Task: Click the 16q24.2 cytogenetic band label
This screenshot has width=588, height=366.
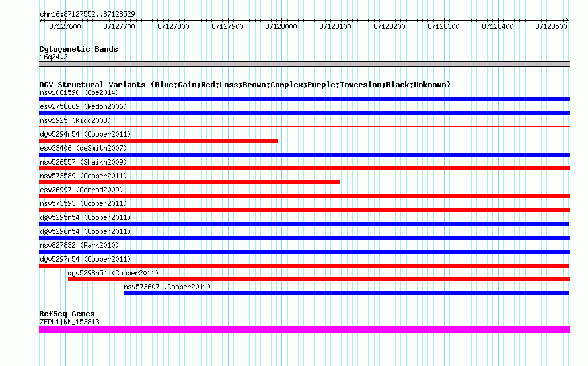Action: point(54,57)
